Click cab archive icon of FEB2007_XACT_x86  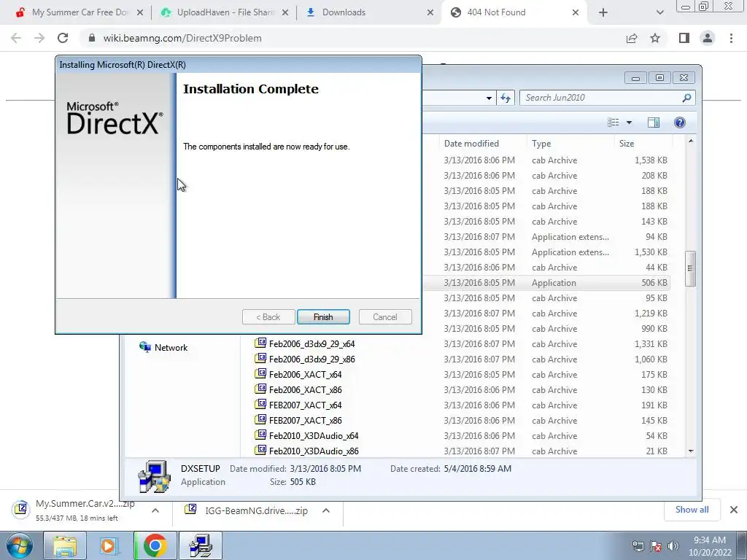(260, 419)
